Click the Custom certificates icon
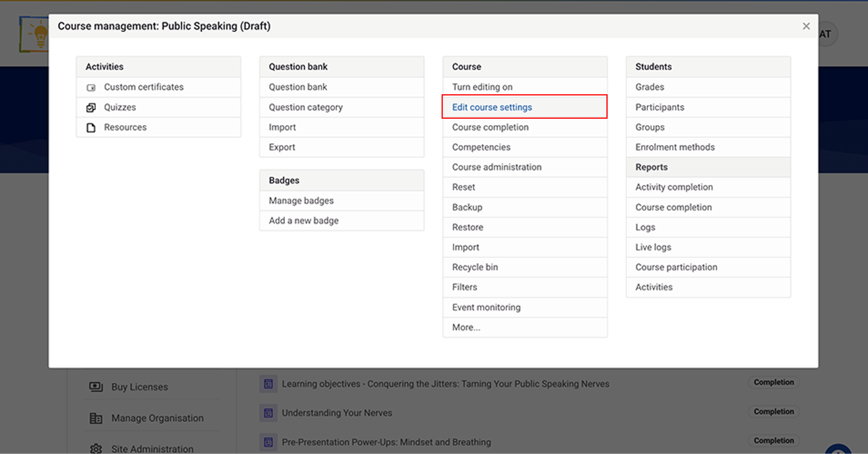The width and height of the screenshot is (868, 454). pos(91,87)
